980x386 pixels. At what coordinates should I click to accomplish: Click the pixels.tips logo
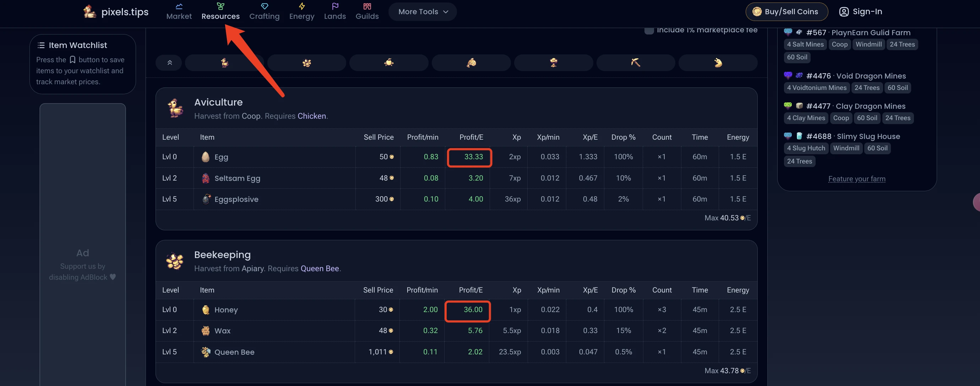[x=115, y=11]
